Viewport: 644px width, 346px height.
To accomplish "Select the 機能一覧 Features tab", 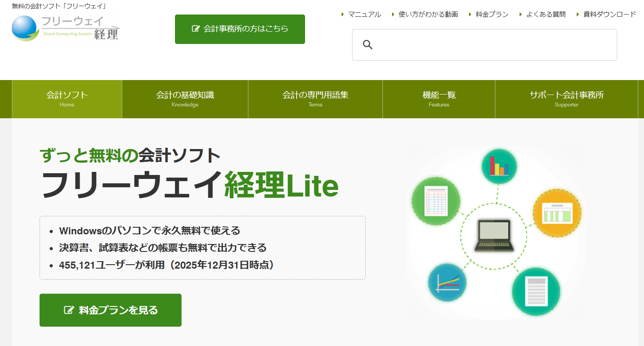I will 439,99.
